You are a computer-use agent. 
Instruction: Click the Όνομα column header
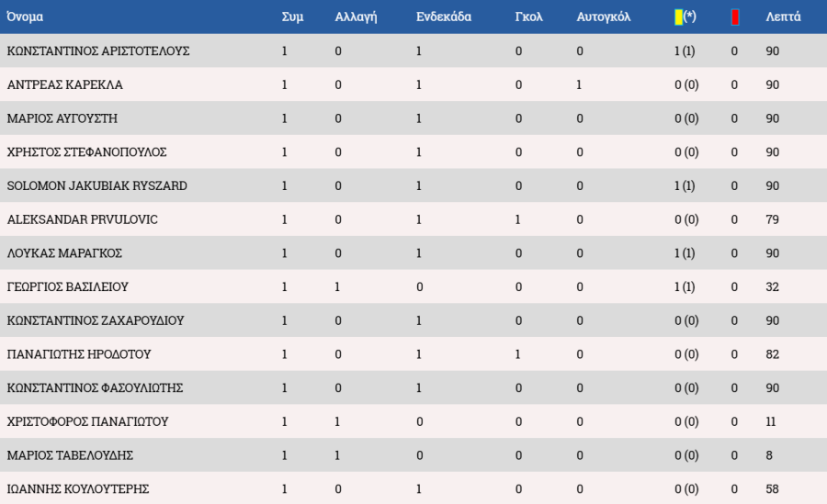coord(25,17)
